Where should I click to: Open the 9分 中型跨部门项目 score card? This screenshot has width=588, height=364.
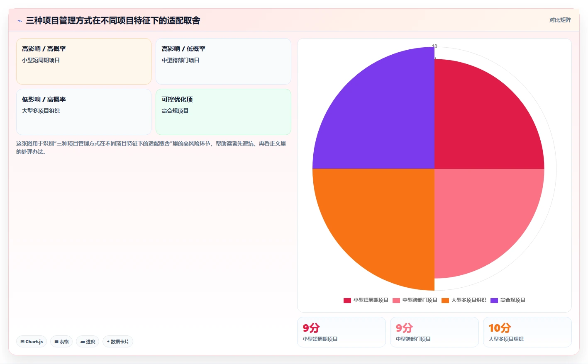coord(434,332)
